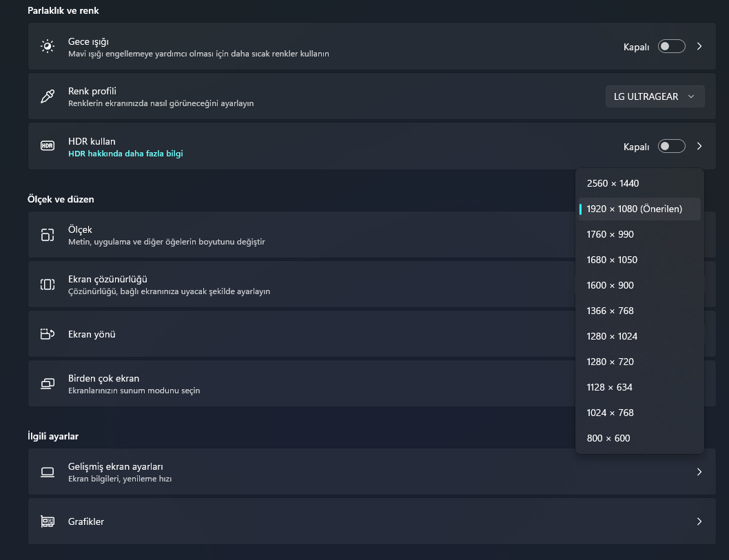Image resolution: width=729 pixels, height=560 pixels.
Task: Expand HDR settings using the right chevron
Action: (699, 146)
